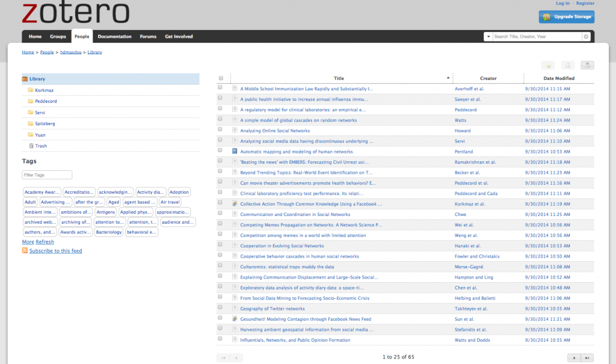616x364 pixels.
Task: Open Cooperative behavior cascades in human social networks
Action: pyautogui.click(x=300, y=256)
